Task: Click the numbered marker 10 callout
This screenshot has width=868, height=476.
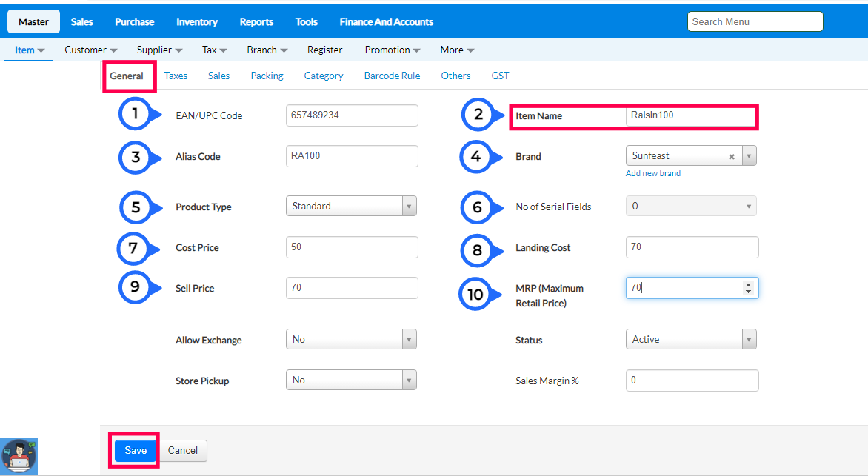Action: pos(475,295)
